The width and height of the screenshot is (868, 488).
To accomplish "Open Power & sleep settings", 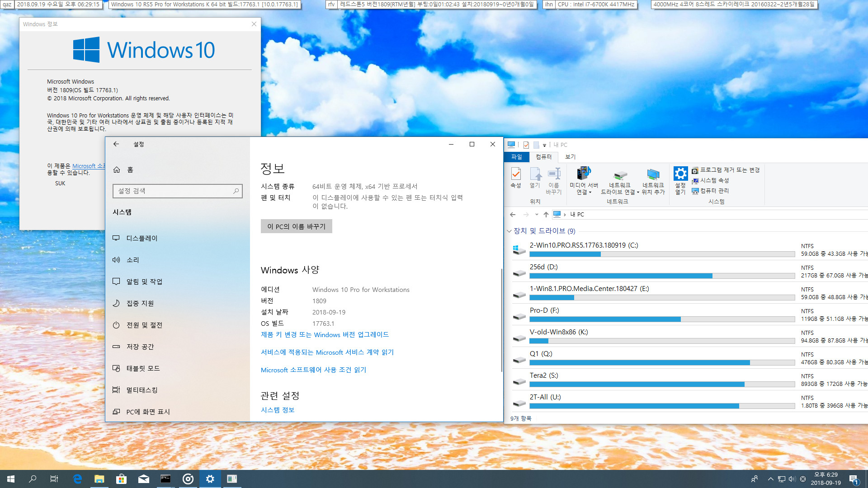I will (x=177, y=325).
